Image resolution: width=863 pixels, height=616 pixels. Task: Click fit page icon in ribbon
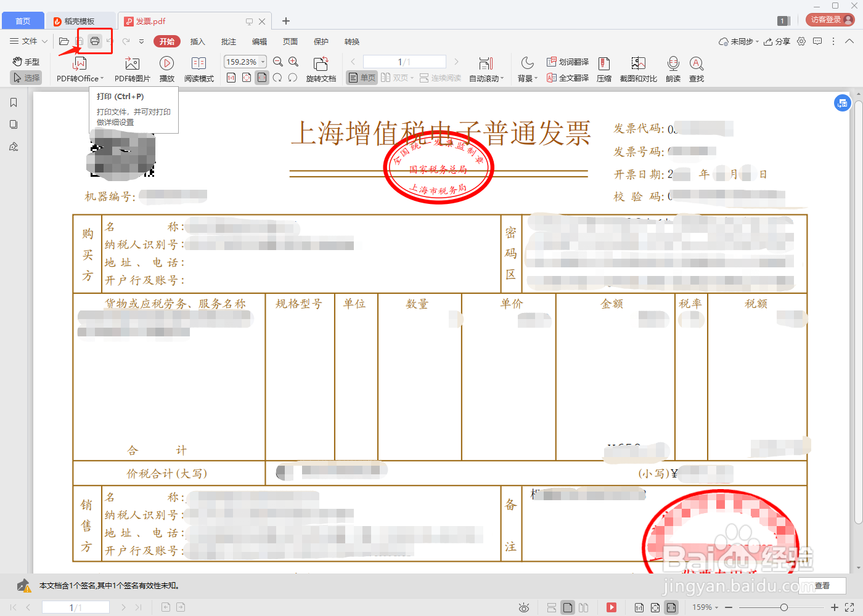[x=247, y=78]
